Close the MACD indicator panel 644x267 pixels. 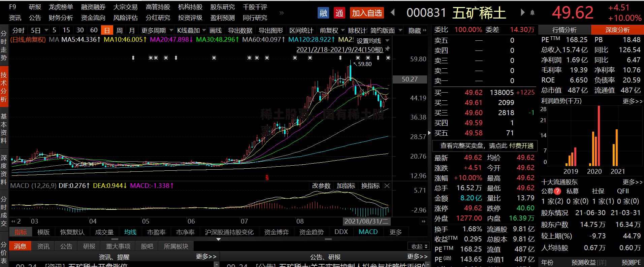pos(387,186)
